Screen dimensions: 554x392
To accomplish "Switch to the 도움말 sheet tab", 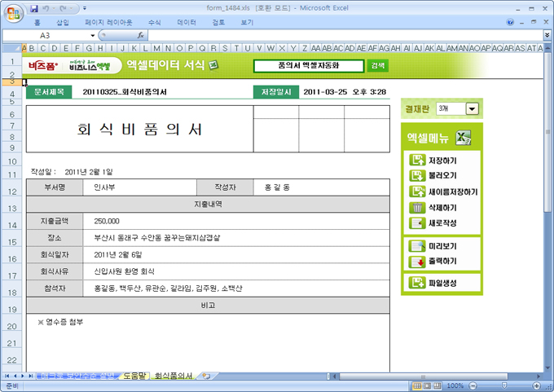I will tap(134, 376).
